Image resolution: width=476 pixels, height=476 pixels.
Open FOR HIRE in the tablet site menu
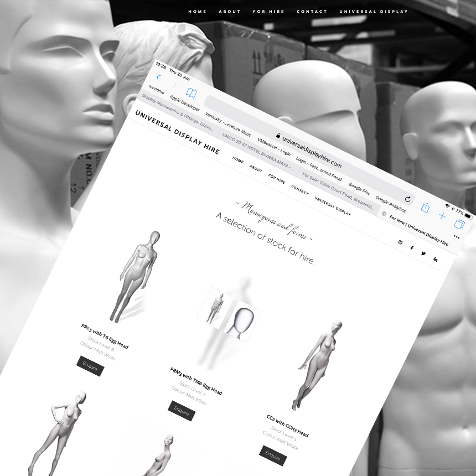(x=277, y=179)
